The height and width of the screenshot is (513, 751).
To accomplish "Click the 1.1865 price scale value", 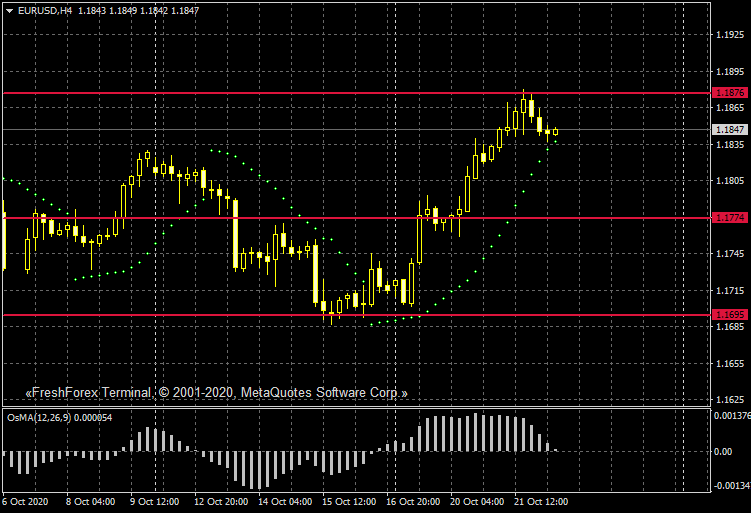I will pyautogui.click(x=730, y=107).
